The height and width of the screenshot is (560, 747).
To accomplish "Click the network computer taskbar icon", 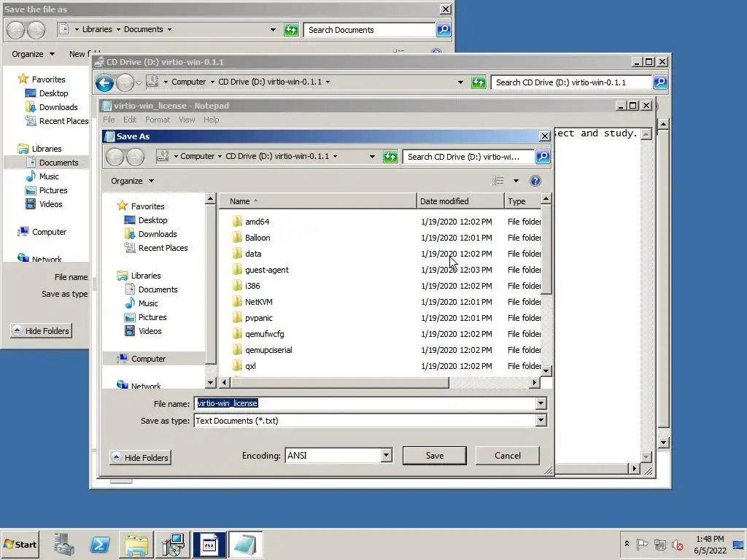I will coord(173,544).
